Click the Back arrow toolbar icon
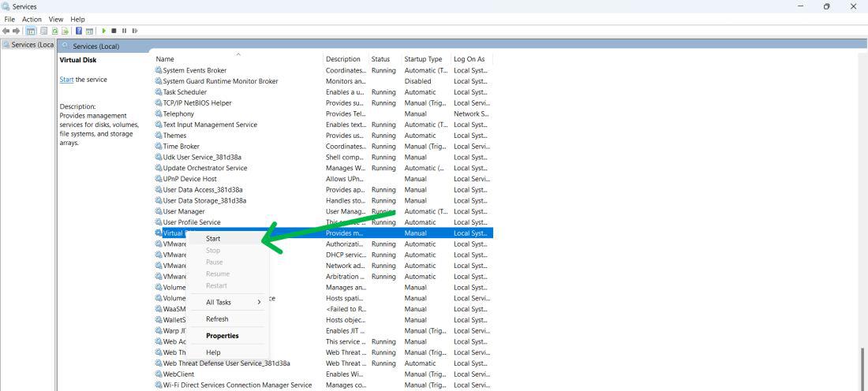Image resolution: width=868 pixels, height=391 pixels. pos(6,31)
